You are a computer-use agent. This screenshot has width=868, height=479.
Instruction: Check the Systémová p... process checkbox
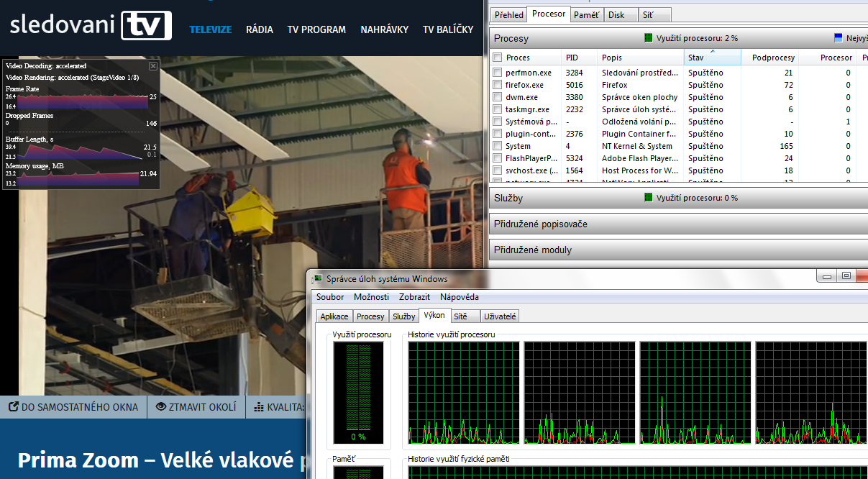coord(498,122)
